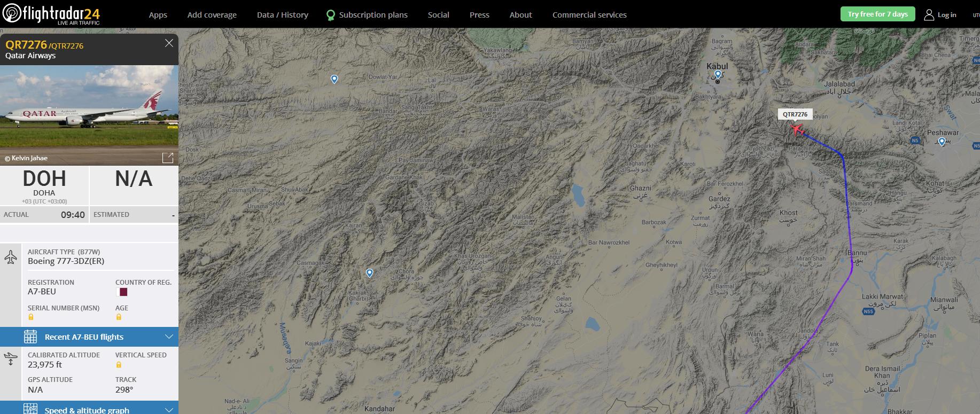Viewport: 980px width, 414px height.
Task: Click the locked Vertical Speed padlock
Action: pyautogui.click(x=119, y=365)
